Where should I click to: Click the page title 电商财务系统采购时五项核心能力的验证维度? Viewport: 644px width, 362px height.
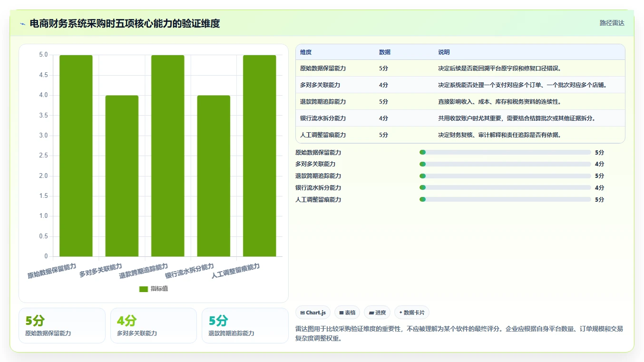click(125, 24)
